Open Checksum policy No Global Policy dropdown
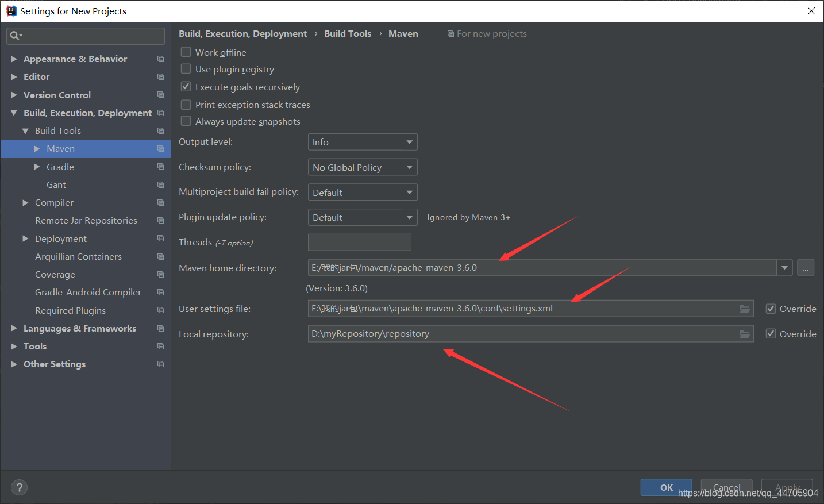This screenshot has width=824, height=504. (x=363, y=167)
